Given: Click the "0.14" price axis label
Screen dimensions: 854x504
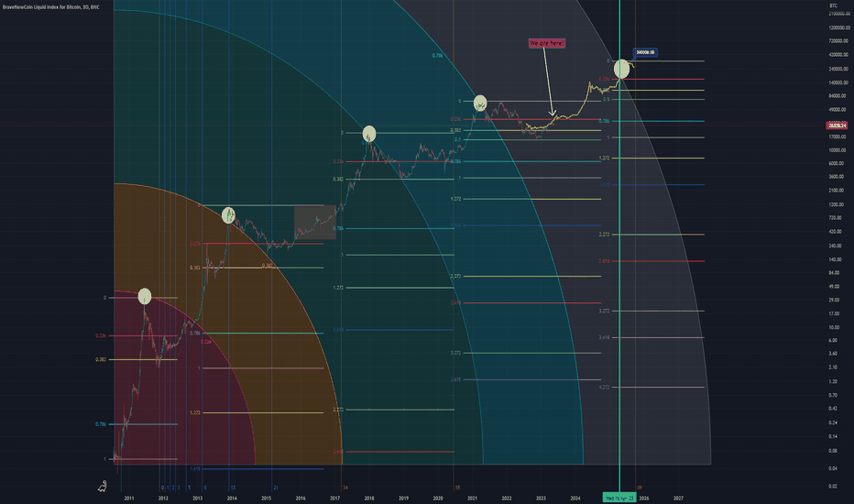Looking at the screenshot, I should pos(833,436).
